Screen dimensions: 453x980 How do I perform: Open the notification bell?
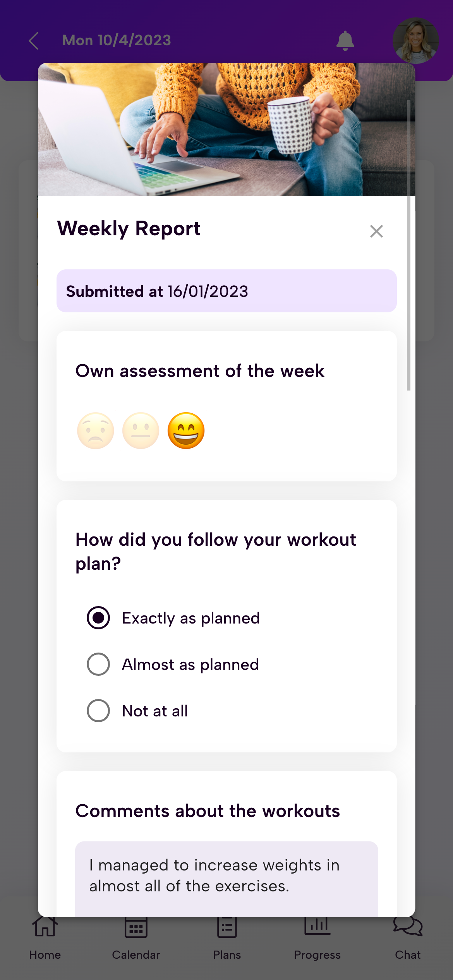(345, 41)
